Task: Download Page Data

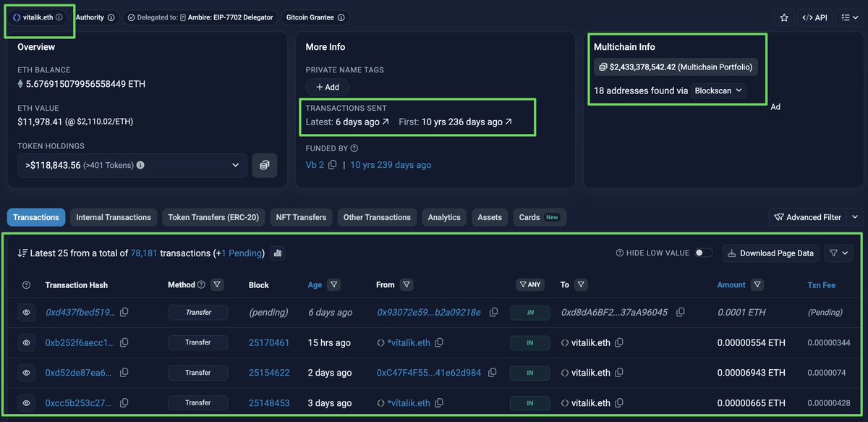Action: tap(771, 253)
